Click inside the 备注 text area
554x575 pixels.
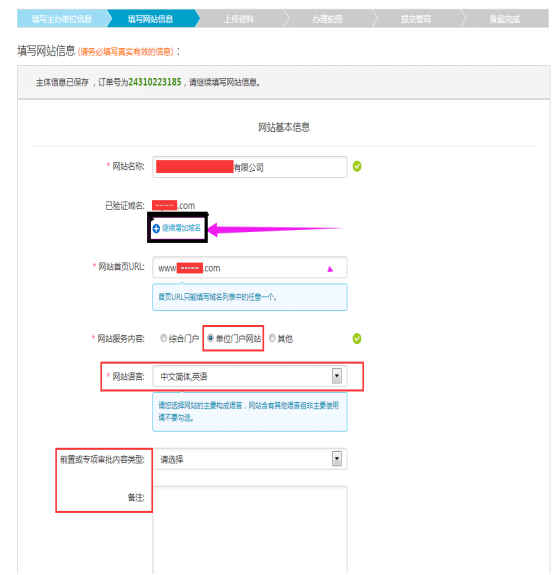[x=250, y=530]
